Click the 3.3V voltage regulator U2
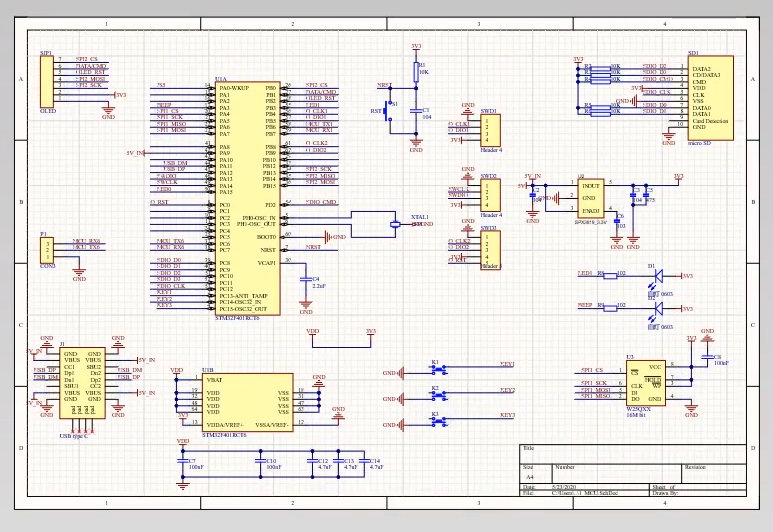This screenshot has height=532, width=773. point(590,196)
